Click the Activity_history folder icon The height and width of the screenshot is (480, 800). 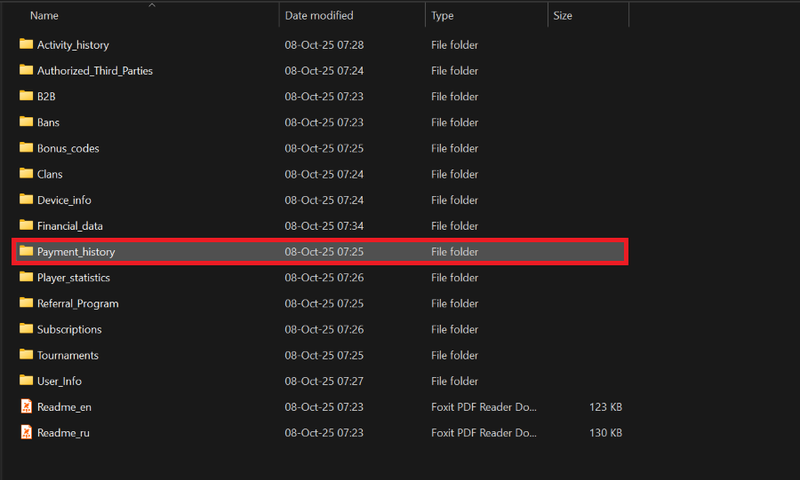(26, 45)
